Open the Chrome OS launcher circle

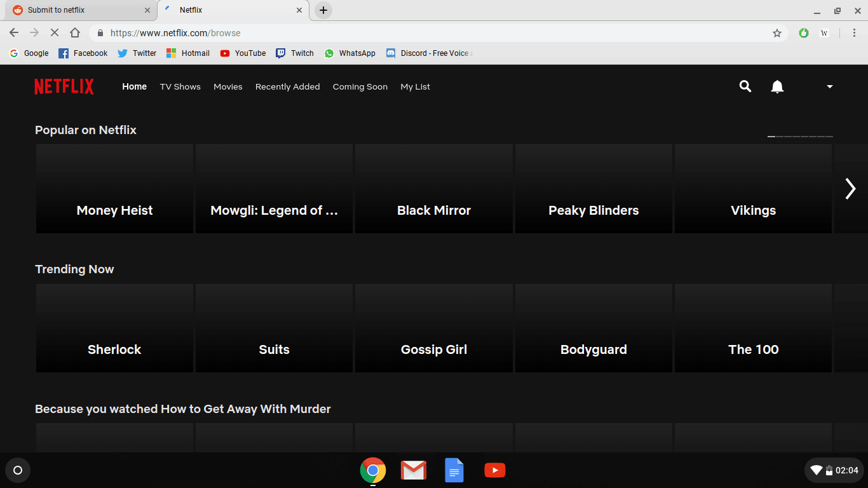(x=18, y=470)
